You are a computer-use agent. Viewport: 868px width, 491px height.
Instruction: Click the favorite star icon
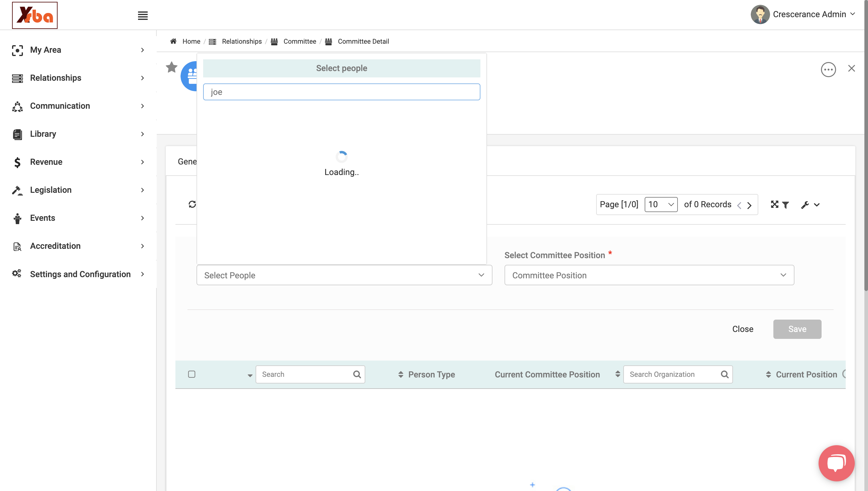[171, 67]
